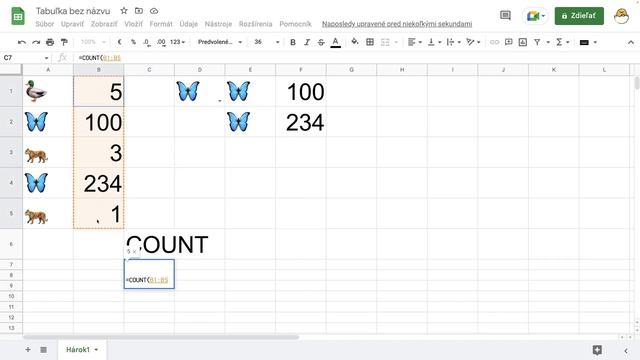Open the vertical align dropdown
The image size is (640, 360).
pos(434,42)
